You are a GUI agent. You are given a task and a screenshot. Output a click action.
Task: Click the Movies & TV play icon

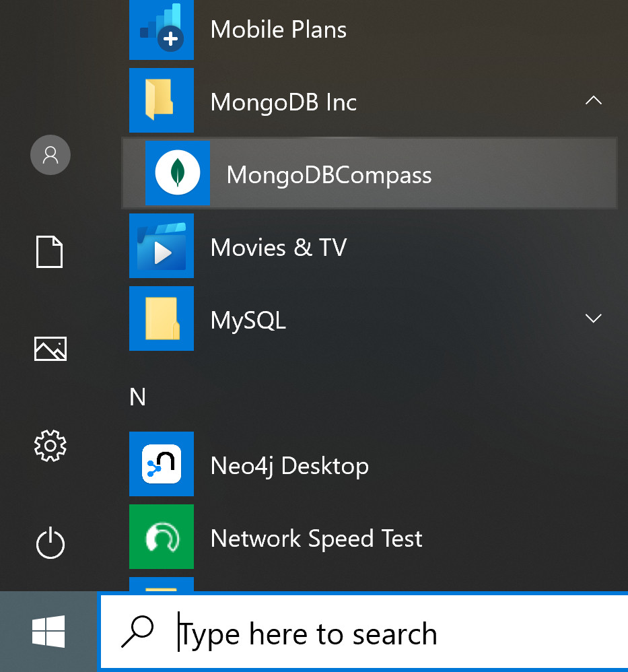click(162, 246)
